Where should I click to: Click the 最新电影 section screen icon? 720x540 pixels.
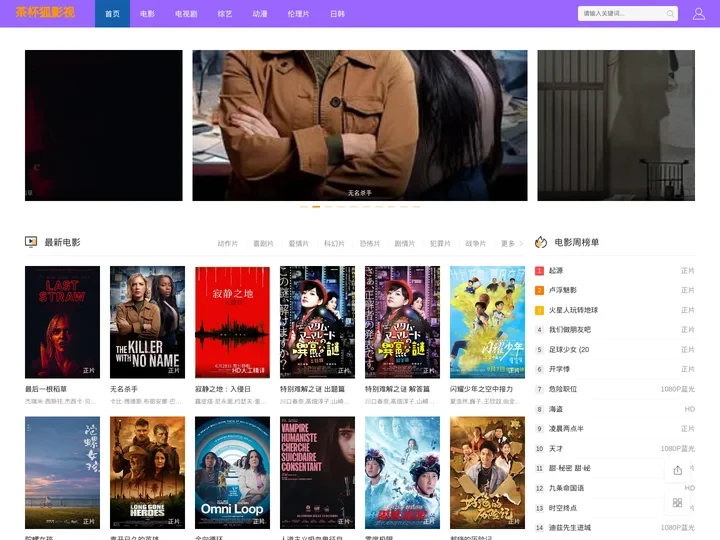(x=31, y=242)
